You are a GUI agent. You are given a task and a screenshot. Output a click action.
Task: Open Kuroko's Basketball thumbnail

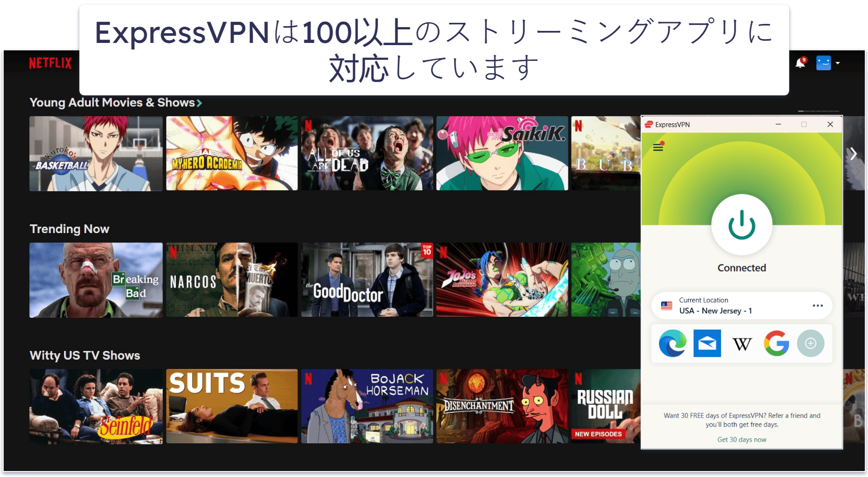pyautogui.click(x=96, y=154)
